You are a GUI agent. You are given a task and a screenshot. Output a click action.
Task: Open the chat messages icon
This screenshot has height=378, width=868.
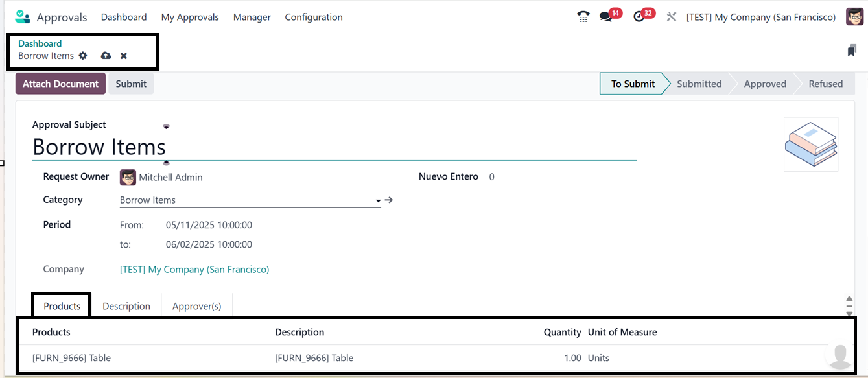pyautogui.click(x=606, y=17)
